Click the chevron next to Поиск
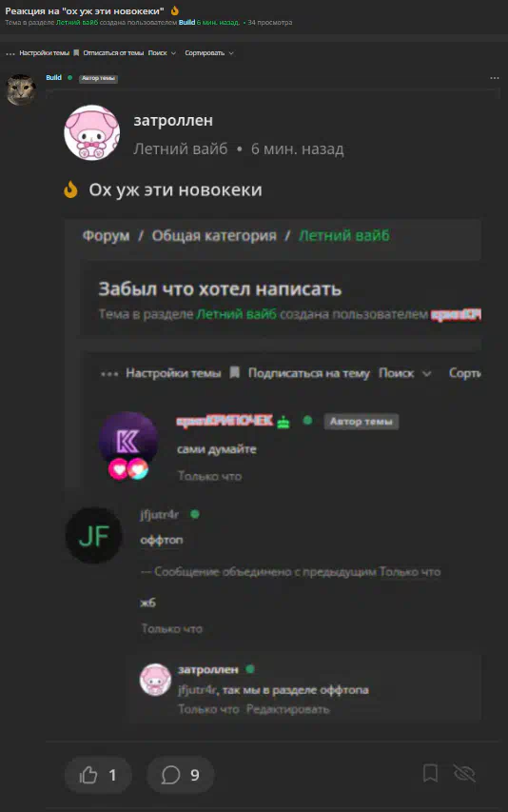508x812 pixels. [x=173, y=53]
